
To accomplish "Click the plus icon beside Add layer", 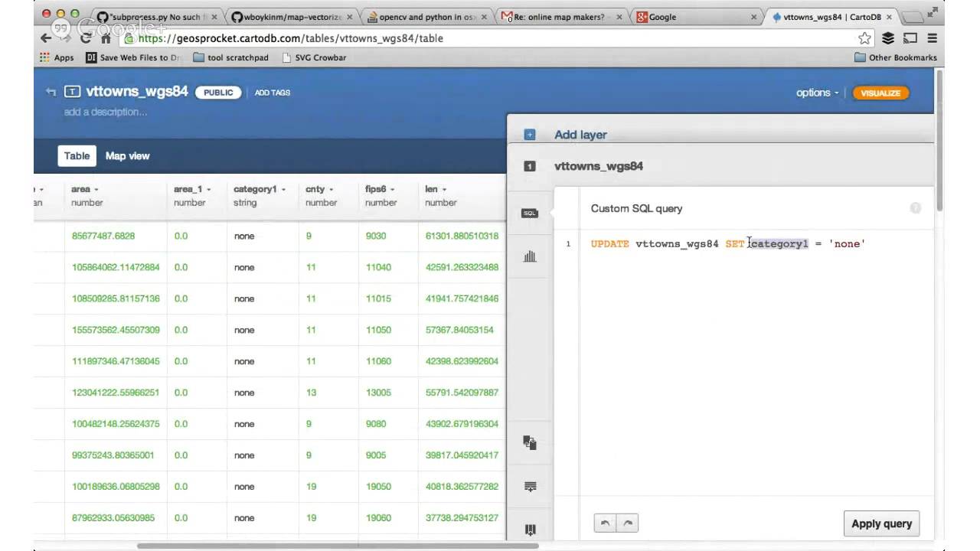I will (x=529, y=135).
